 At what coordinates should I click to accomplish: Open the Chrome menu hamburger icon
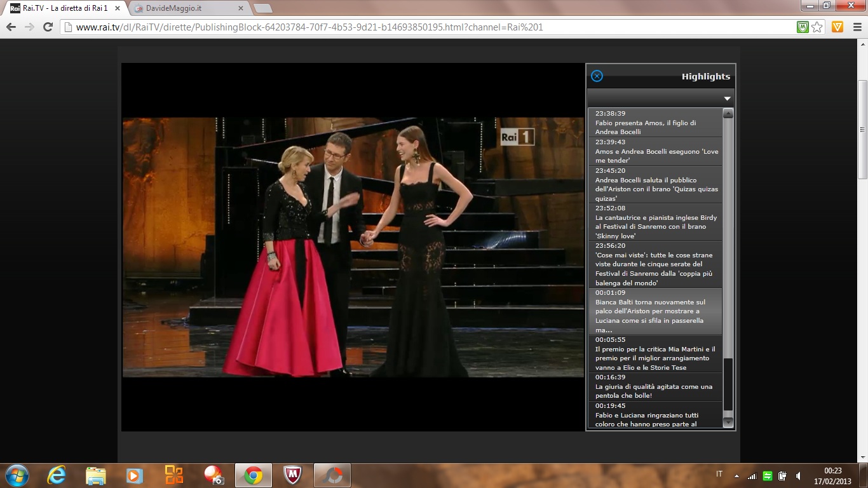855,27
